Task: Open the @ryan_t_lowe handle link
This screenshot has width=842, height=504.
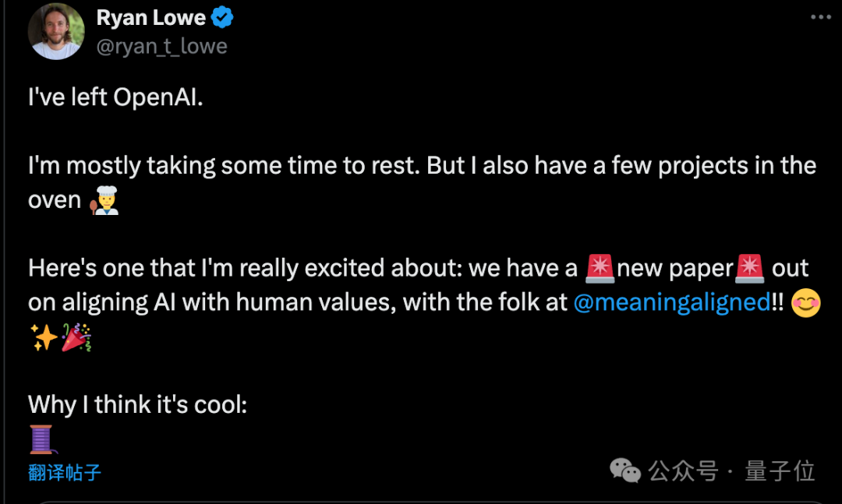Action: pos(161,46)
